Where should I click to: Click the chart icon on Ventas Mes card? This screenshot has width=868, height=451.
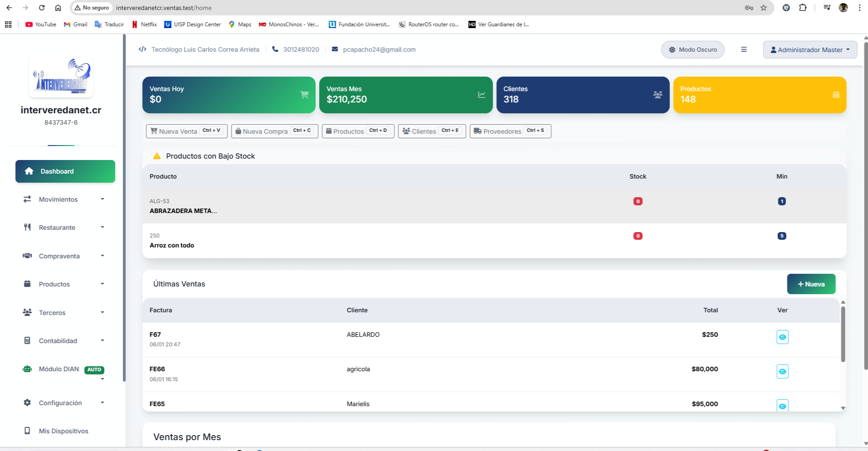pos(481,95)
